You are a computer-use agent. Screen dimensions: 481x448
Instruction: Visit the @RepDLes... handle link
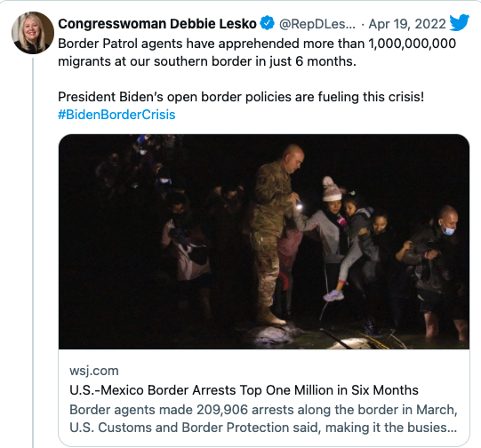(317, 24)
